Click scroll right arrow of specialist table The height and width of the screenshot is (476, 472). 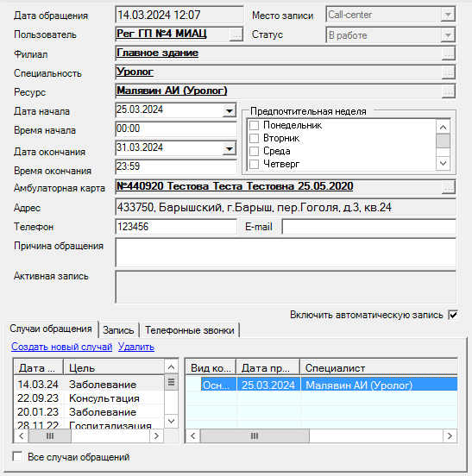coord(450,436)
